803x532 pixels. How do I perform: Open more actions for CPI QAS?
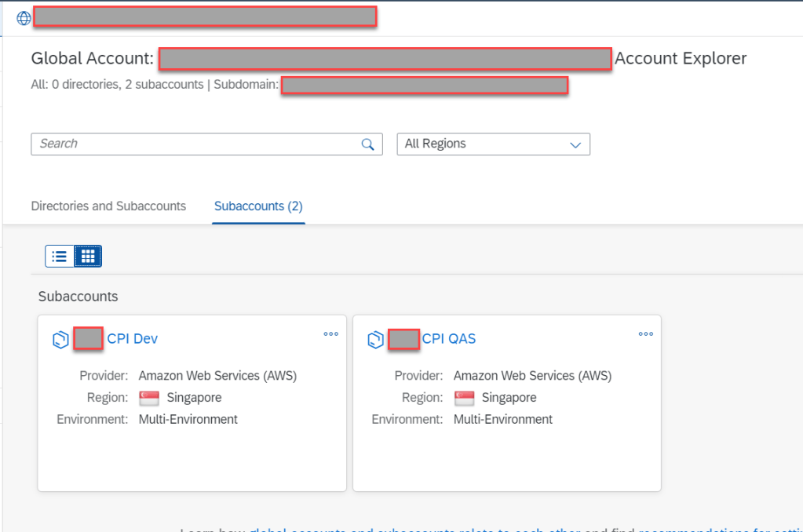tap(645, 334)
